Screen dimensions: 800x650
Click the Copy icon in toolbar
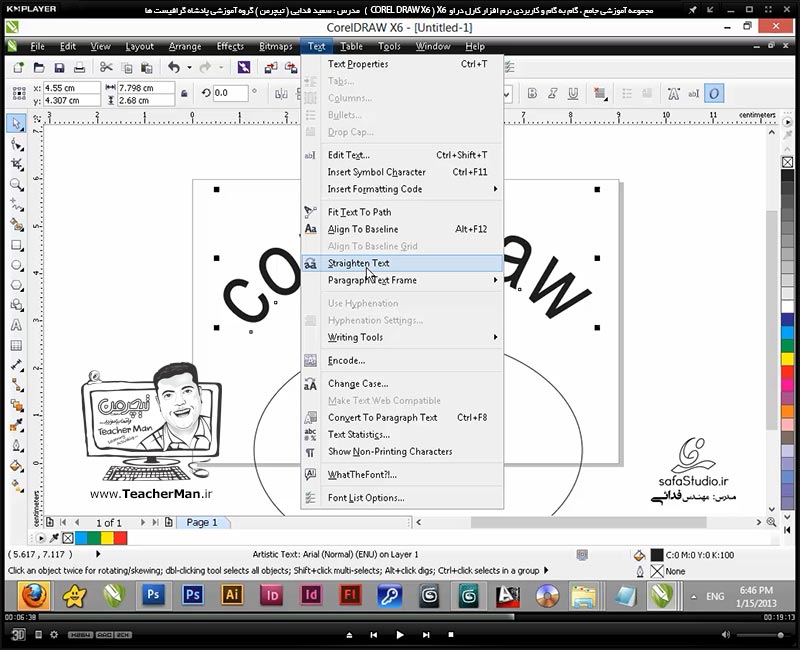pos(127,67)
